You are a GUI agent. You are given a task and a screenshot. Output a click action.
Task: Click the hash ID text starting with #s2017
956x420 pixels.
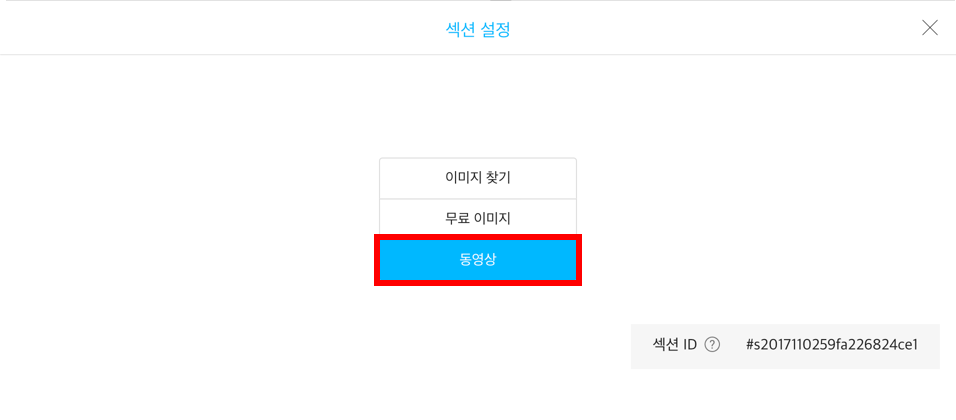pos(832,345)
